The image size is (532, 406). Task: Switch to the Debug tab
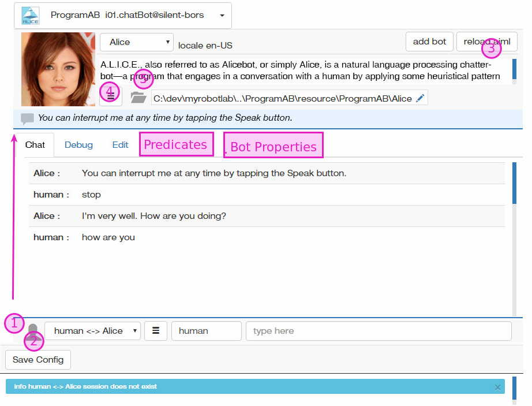78,145
